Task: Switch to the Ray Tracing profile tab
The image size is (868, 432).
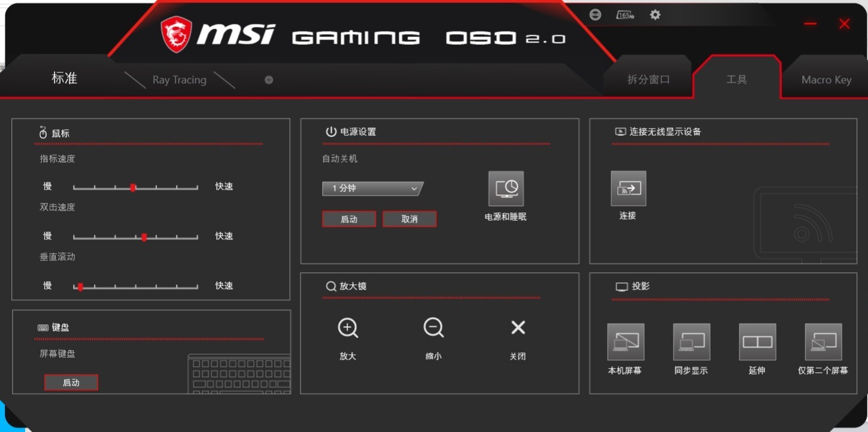Action: click(x=180, y=80)
